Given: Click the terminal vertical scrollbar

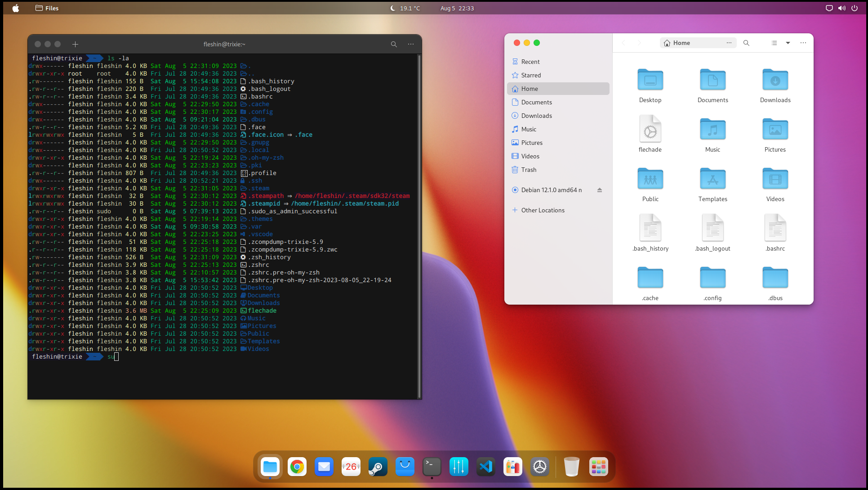Looking at the screenshot, I should pyautogui.click(x=419, y=225).
